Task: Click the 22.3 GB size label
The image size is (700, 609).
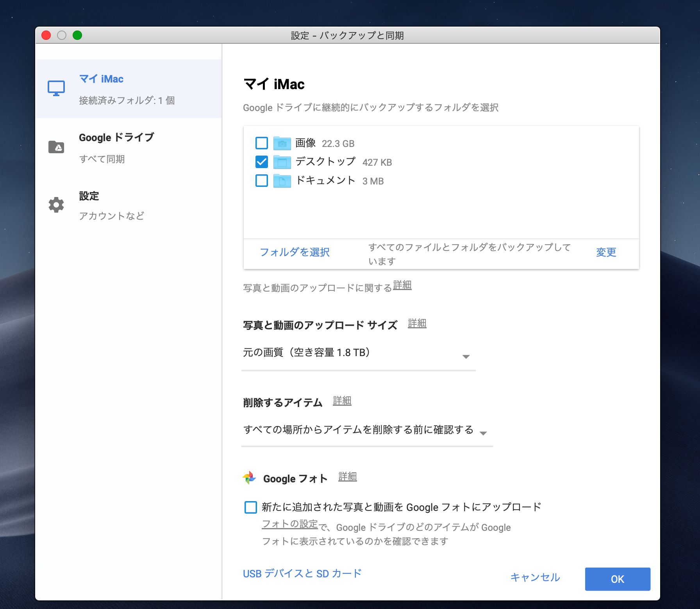Action: tap(338, 144)
